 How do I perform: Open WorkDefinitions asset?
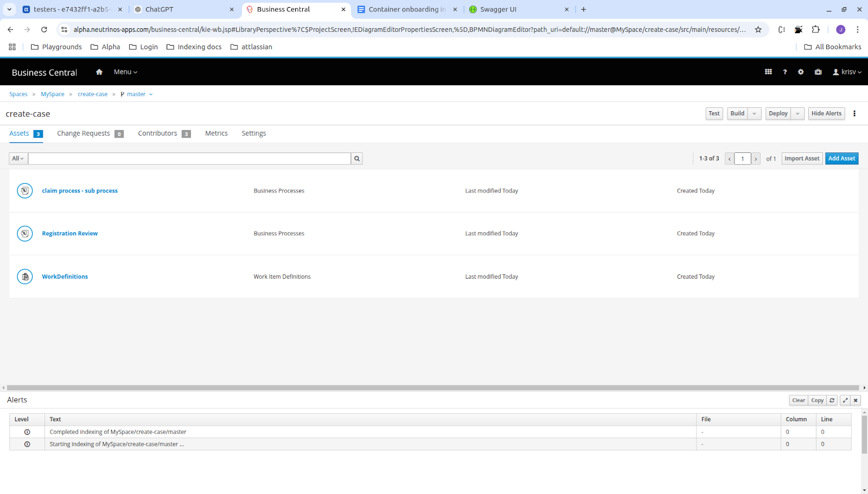coord(65,277)
